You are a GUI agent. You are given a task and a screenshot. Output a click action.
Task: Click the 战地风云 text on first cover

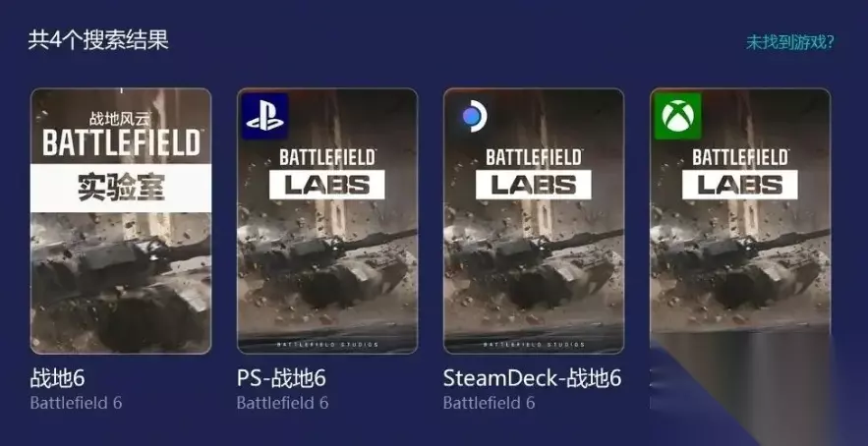(120, 119)
